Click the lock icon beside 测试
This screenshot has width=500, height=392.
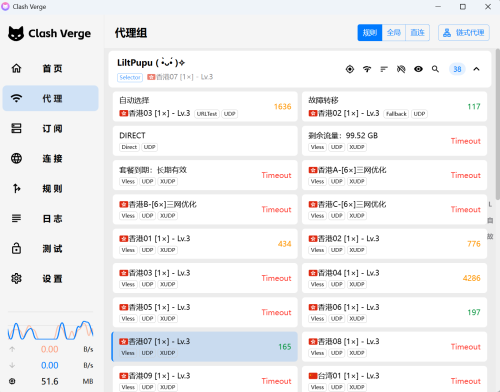click(16, 248)
